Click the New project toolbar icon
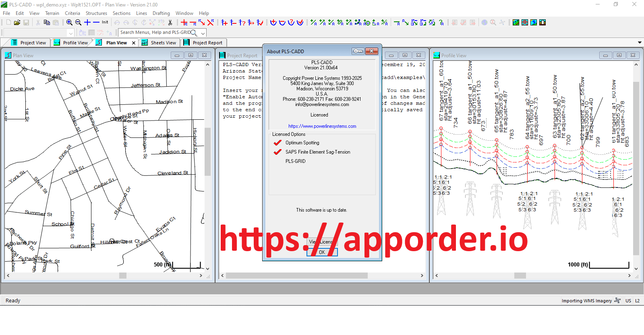This screenshot has height=335, width=644. click(x=8, y=23)
